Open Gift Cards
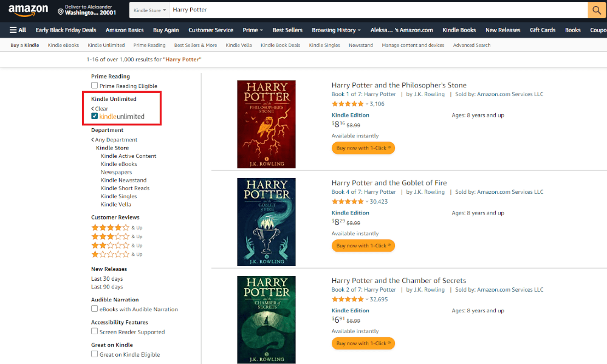 coord(543,30)
